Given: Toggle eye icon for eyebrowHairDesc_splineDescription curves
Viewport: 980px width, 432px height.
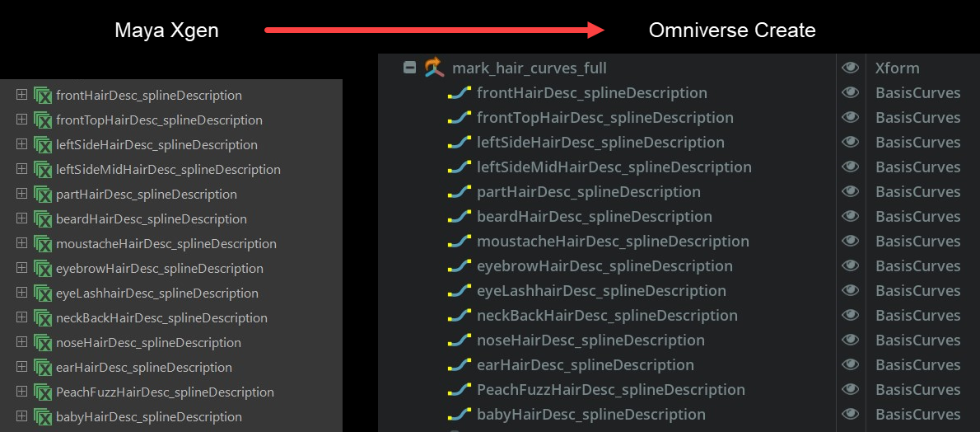Looking at the screenshot, I should coord(850,265).
